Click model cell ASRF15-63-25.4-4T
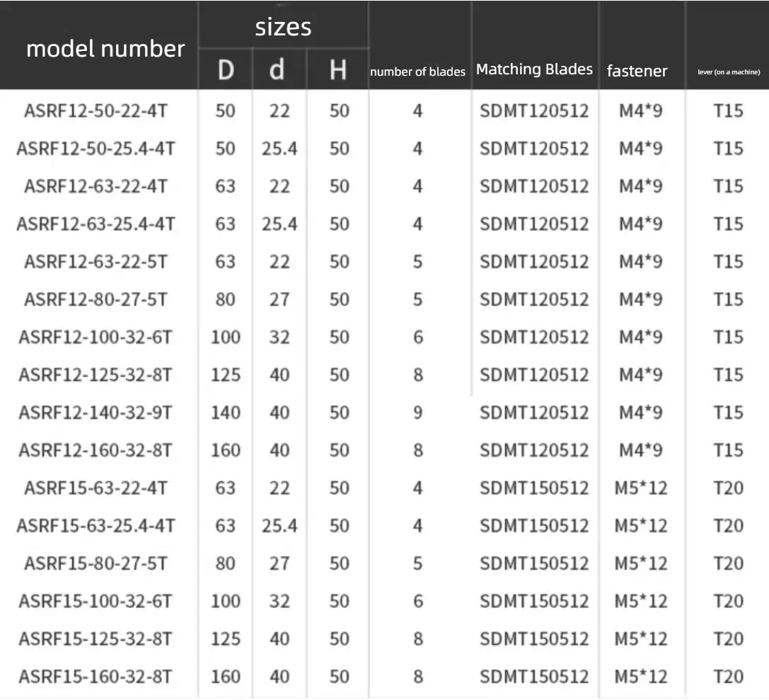Screen dimensions: 769x700 tap(96, 526)
